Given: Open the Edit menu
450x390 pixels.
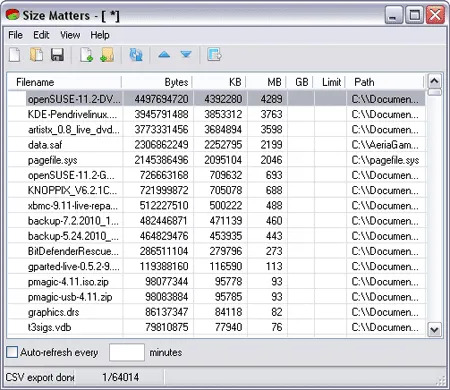Looking at the screenshot, I should pos(41,35).
